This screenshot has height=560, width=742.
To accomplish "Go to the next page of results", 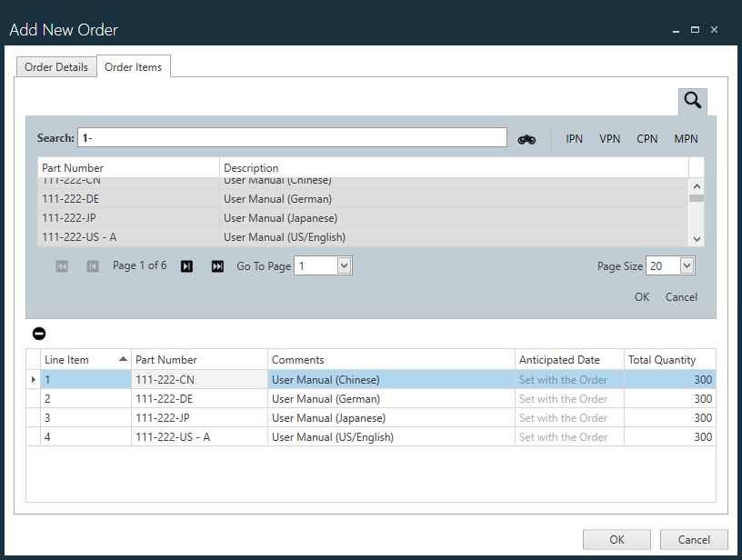I will tap(186, 265).
